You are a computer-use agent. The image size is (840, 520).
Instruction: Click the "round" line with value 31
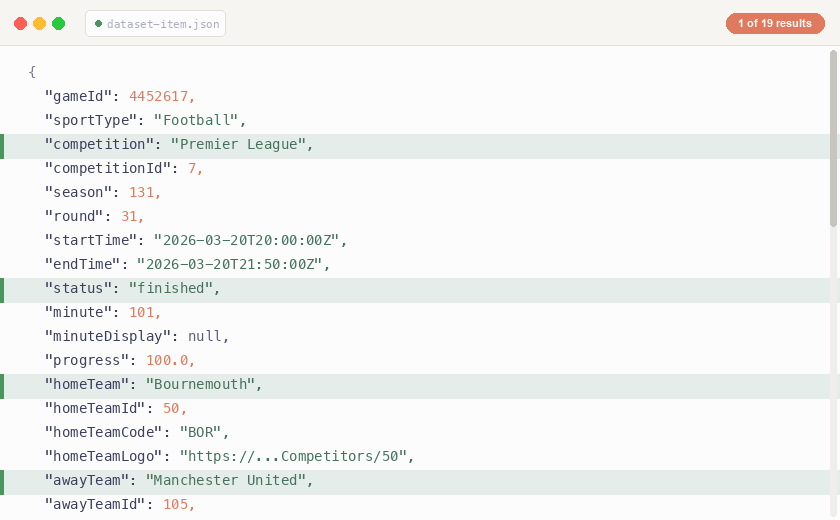(x=94, y=216)
